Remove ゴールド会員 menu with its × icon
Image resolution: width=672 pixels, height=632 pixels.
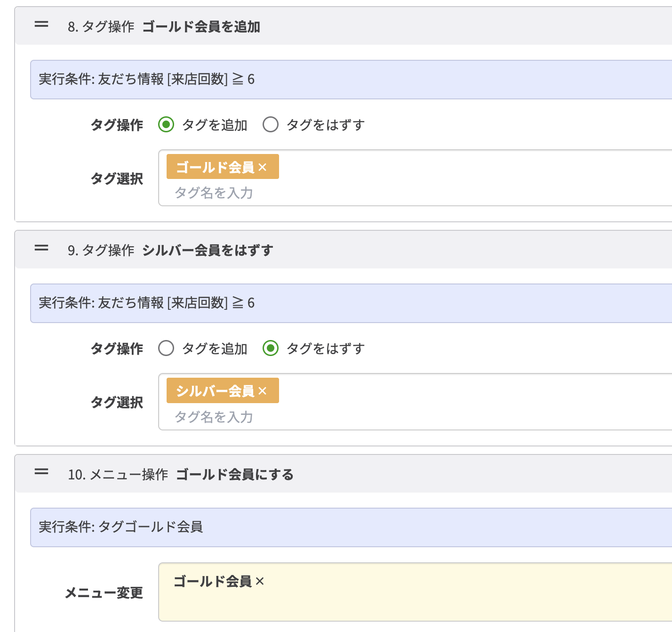click(x=260, y=582)
